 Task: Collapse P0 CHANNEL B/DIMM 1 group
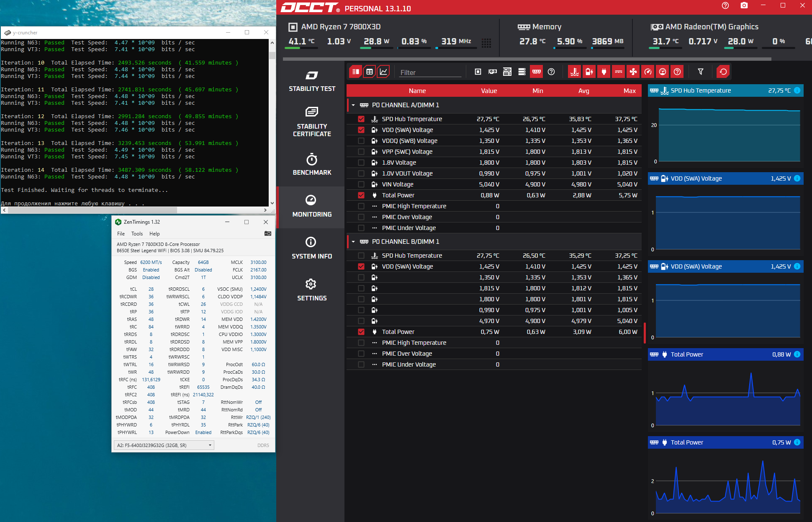(x=353, y=242)
